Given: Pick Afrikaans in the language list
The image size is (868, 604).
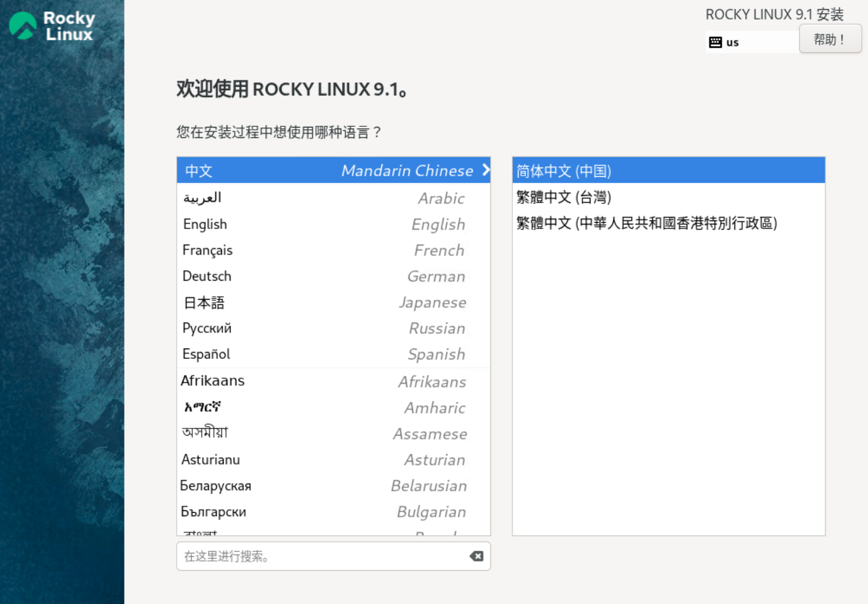Looking at the screenshot, I should point(333,381).
